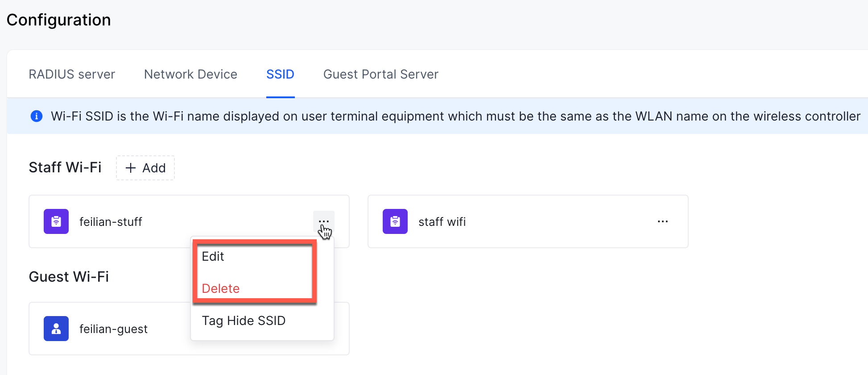Choose Edit from the context menu
Image resolution: width=868 pixels, height=375 pixels.
coord(213,257)
